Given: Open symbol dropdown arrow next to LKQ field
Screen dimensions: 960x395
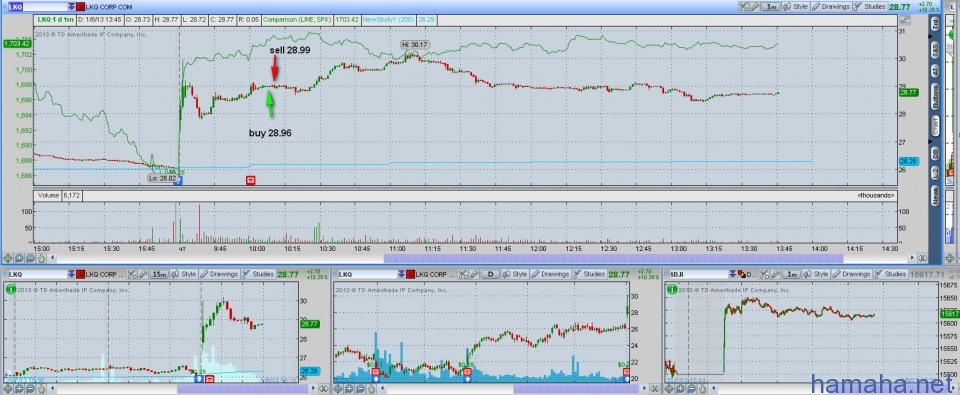Looking at the screenshot, I should (x=72, y=7).
